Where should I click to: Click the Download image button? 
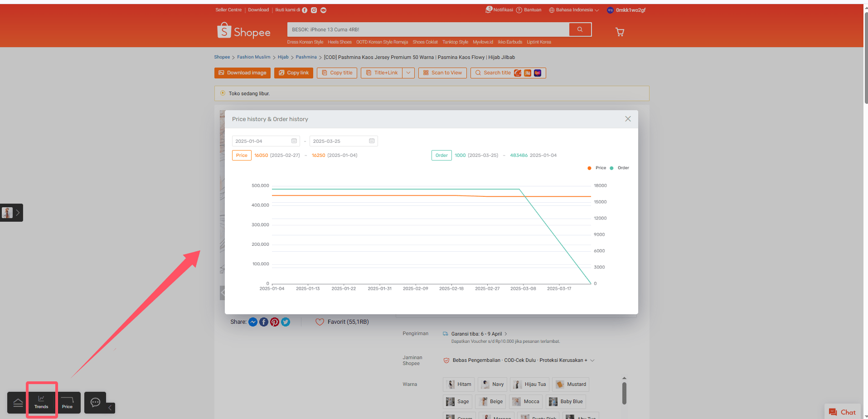point(242,73)
